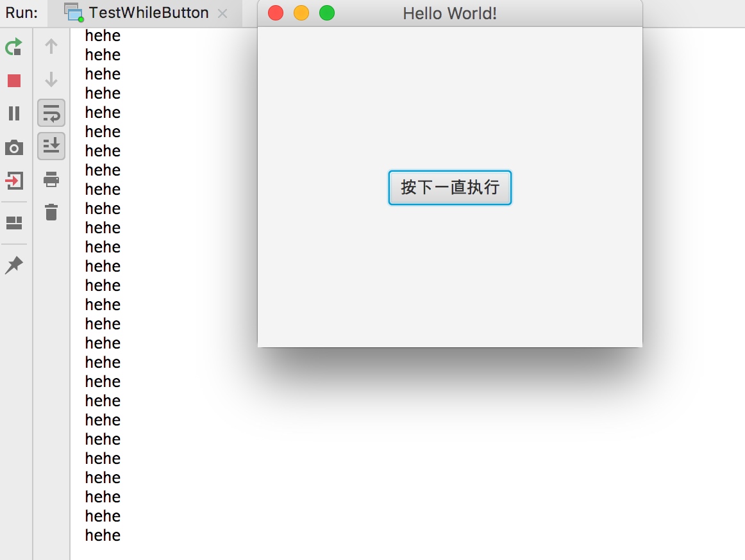The width and height of the screenshot is (745, 560).
Task: Click the last hehe output line
Action: tap(102, 535)
